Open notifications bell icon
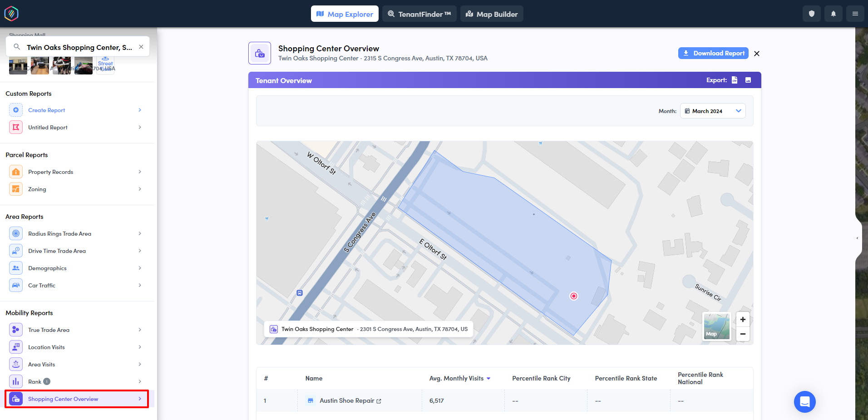868x420 pixels. [x=833, y=14]
